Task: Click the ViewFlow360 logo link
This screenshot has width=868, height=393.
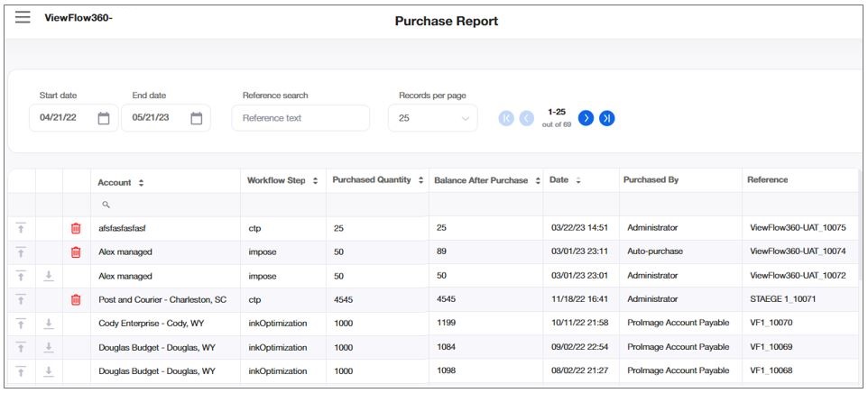Action: (x=78, y=18)
